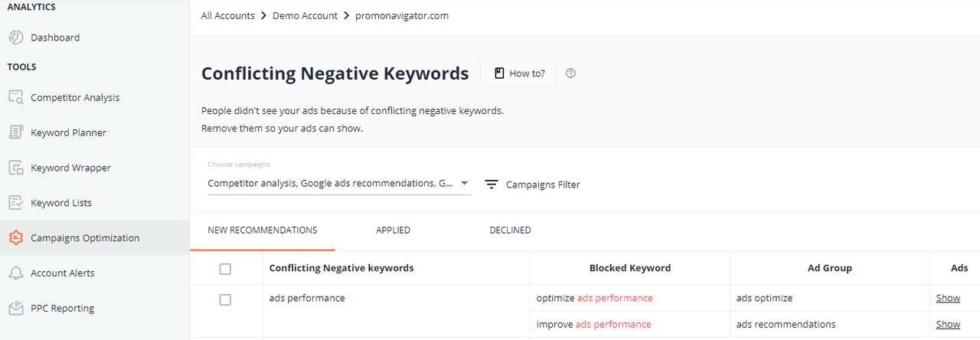The height and width of the screenshot is (340, 980).
Task: Click the book icon in How to button
Action: point(499,74)
